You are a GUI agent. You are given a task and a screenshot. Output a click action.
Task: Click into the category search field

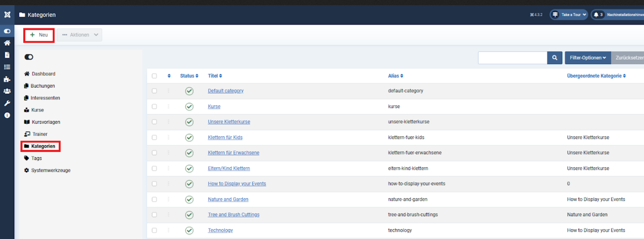point(512,58)
